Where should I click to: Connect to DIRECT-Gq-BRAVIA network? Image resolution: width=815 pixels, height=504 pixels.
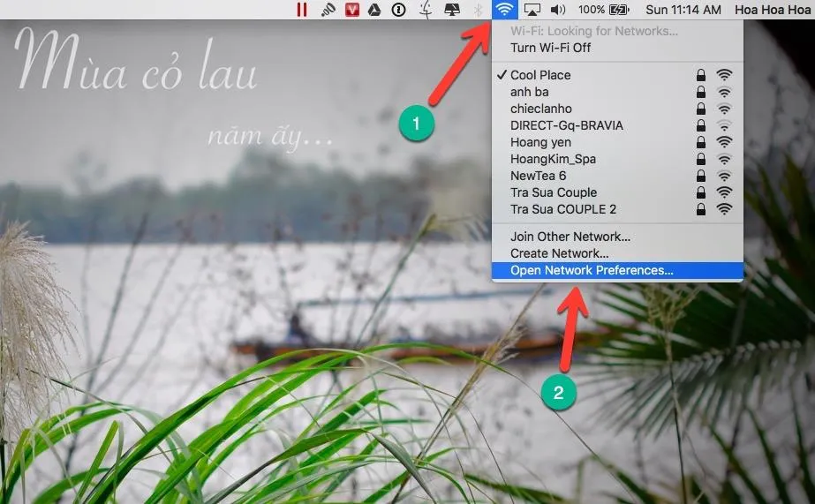point(617,125)
